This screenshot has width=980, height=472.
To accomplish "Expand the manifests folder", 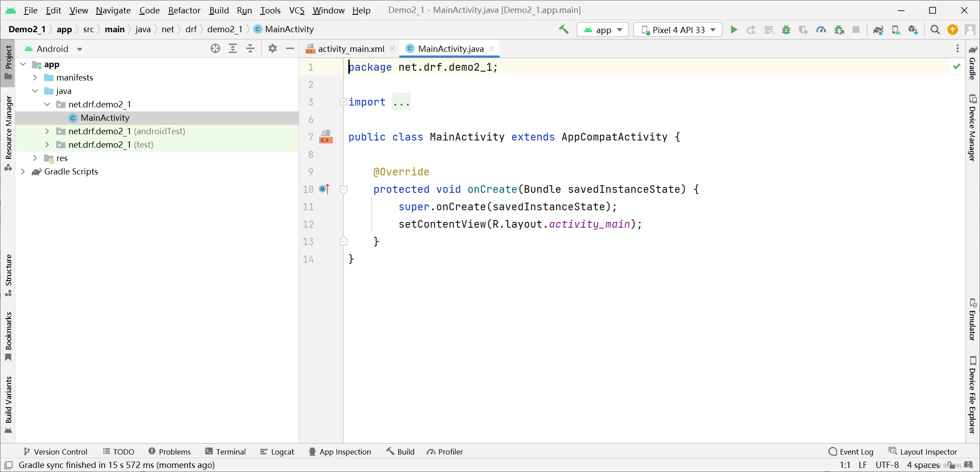I will 35,77.
